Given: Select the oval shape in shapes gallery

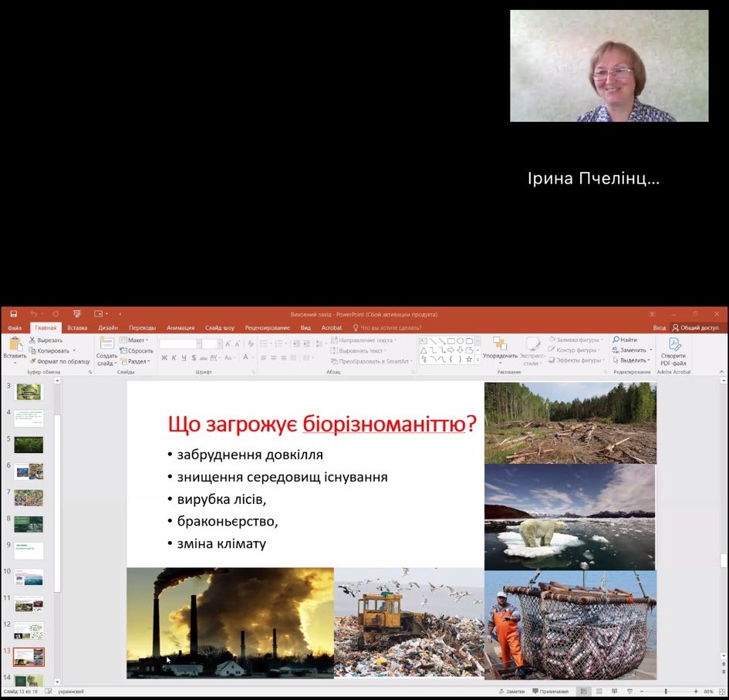Looking at the screenshot, I should pyautogui.click(x=460, y=341).
